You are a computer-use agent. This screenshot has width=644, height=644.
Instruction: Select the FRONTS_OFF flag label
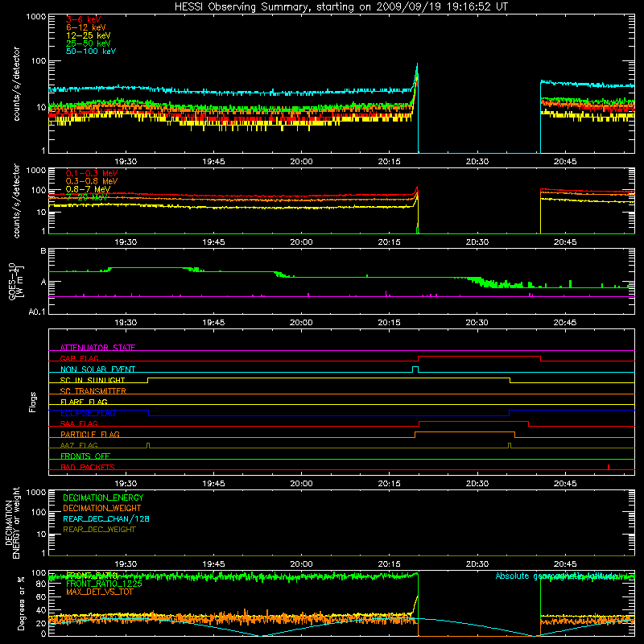(85, 456)
